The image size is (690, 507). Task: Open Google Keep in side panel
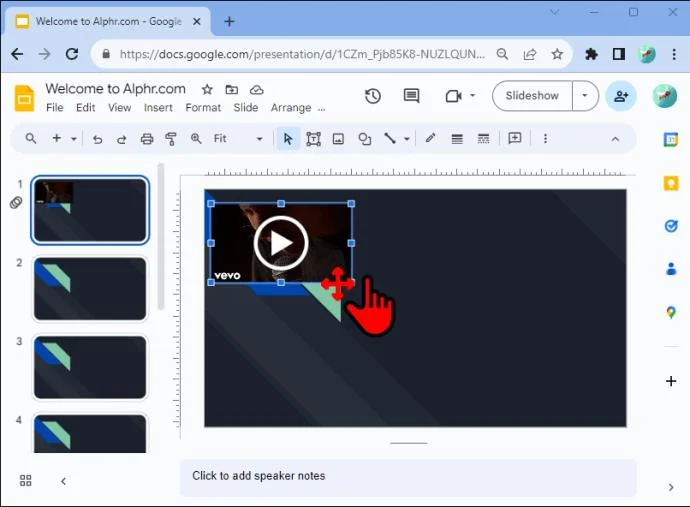click(671, 183)
